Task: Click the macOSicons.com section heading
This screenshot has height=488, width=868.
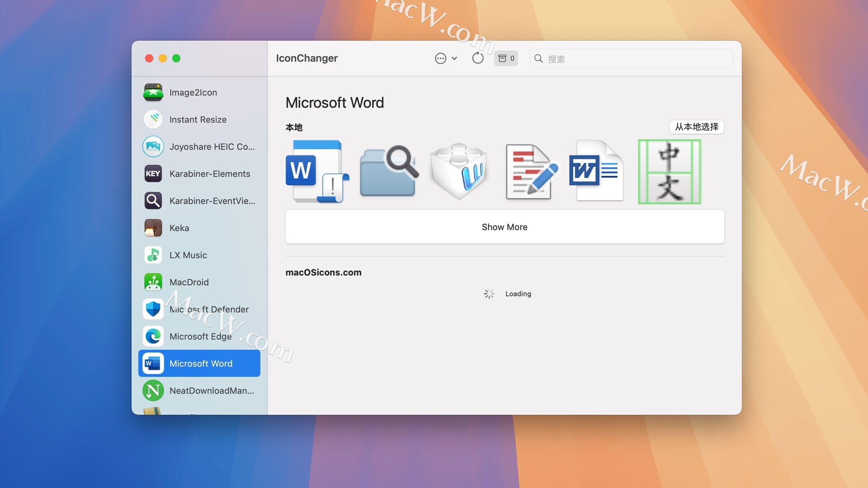Action: (323, 272)
